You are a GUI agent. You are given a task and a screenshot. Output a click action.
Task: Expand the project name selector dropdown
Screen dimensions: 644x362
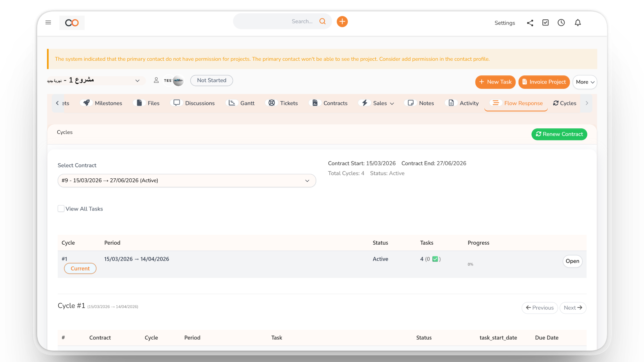tap(138, 80)
